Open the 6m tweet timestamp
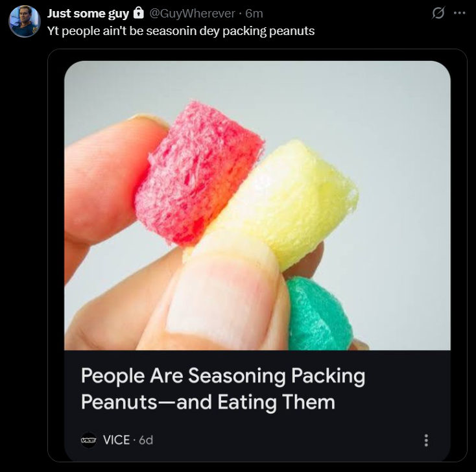 254,14
